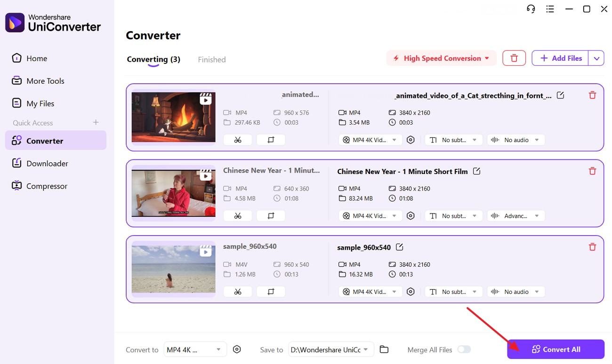Open global output settings next to Convert to
The image size is (612, 364).
[237, 349]
